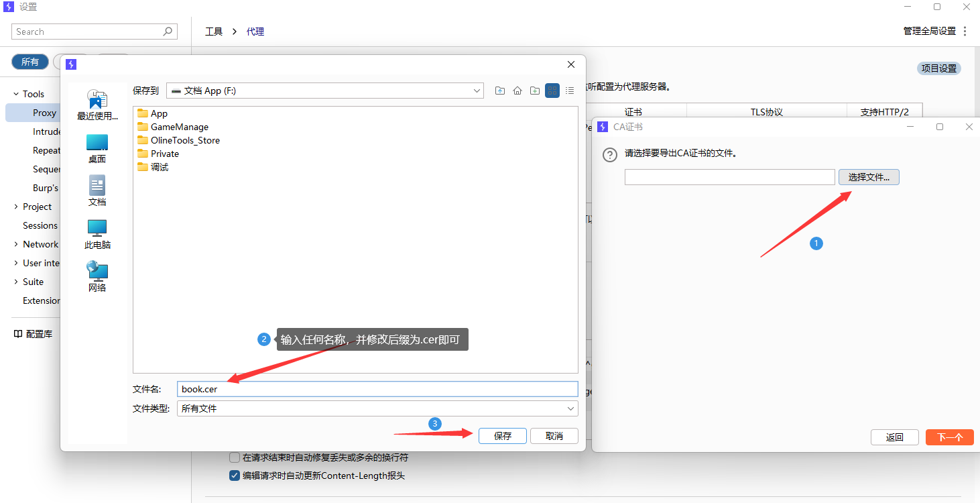This screenshot has width=980, height=503.
Task: Switch to the list view icon
Action: (570, 91)
